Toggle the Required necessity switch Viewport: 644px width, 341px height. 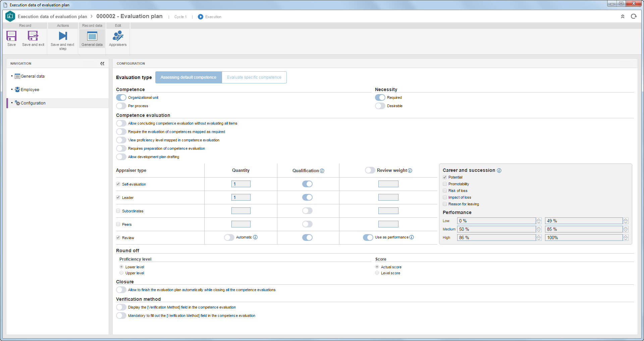pos(380,97)
